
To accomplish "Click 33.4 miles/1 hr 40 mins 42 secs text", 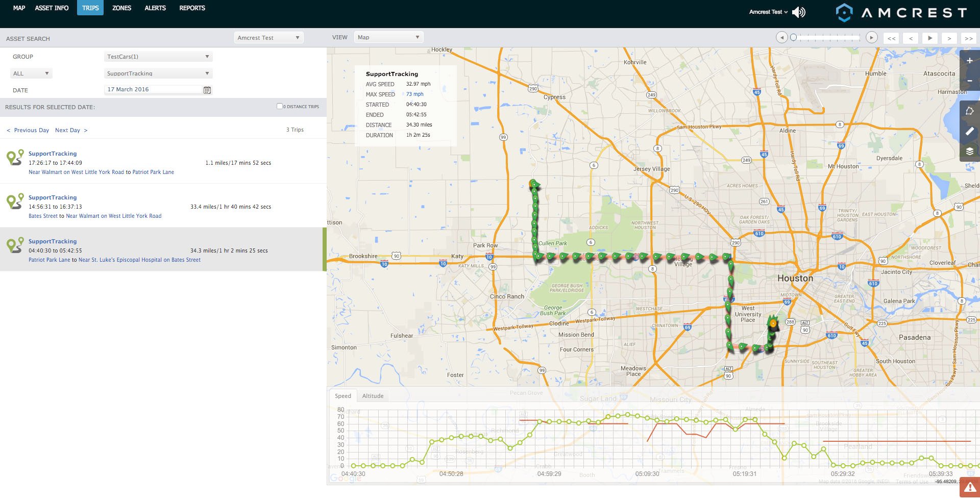I will click(231, 207).
